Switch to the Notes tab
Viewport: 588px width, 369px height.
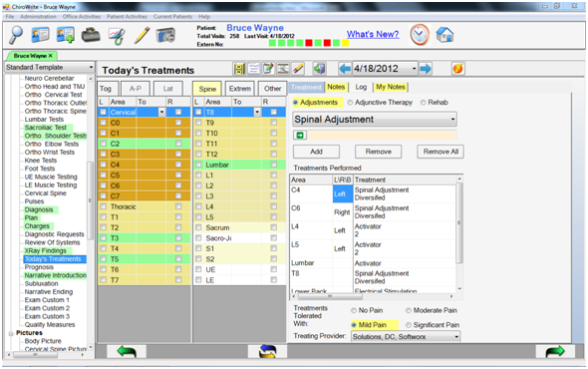coord(336,87)
